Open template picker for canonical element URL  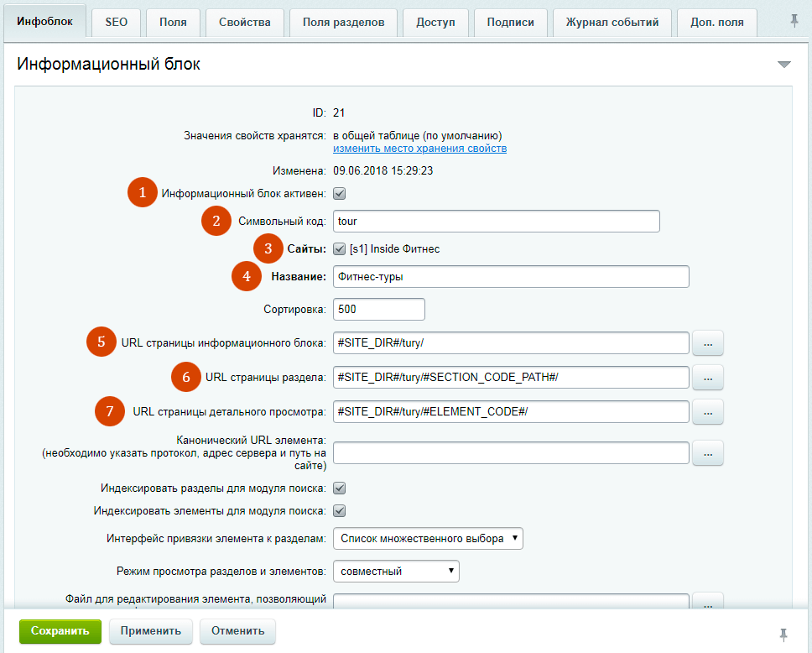708,453
